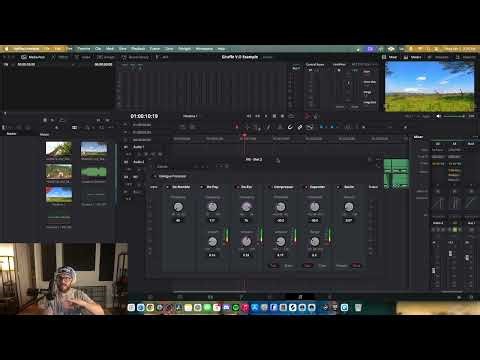Viewport: 480px width, 360px height.
Task: Select the Audio 1 track header
Action: [x=139, y=147]
